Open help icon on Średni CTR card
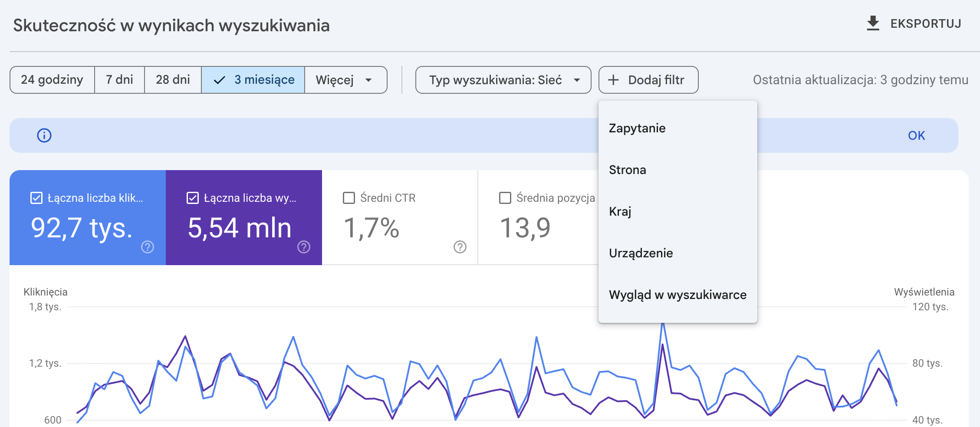This screenshot has width=980, height=427. coord(460,247)
